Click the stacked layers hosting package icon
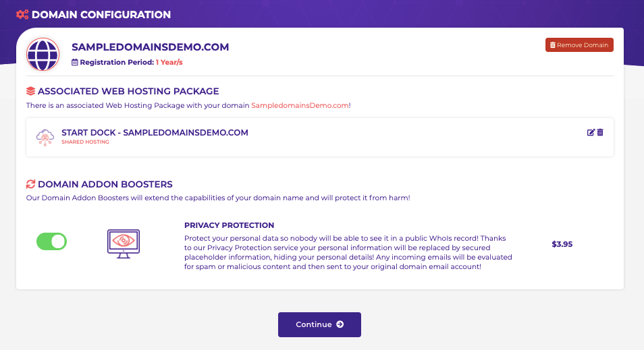644x350 pixels. 31,91
